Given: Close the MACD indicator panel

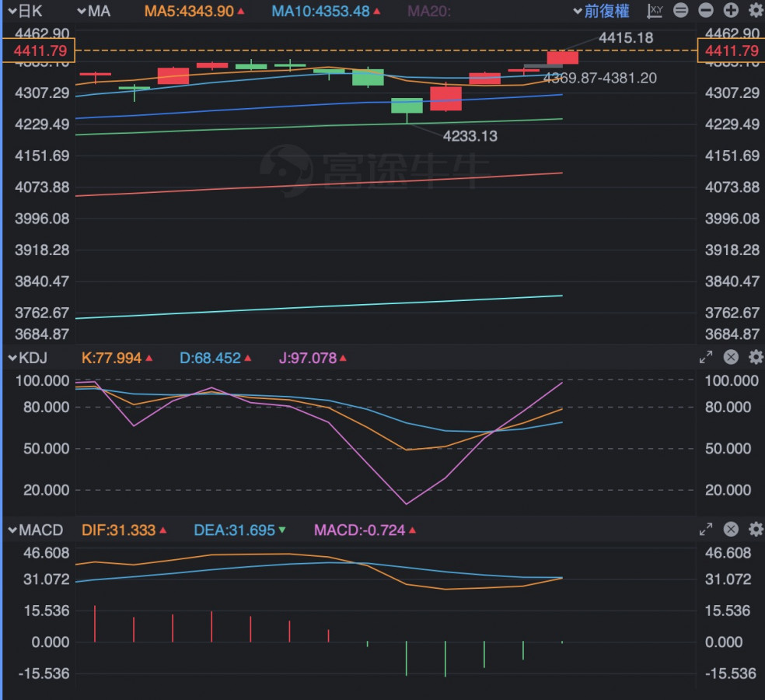Looking at the screenshot, I should tap(731, 529).
